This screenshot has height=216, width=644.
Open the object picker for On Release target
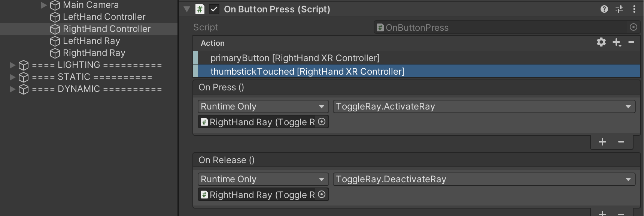tap(322, 194)
